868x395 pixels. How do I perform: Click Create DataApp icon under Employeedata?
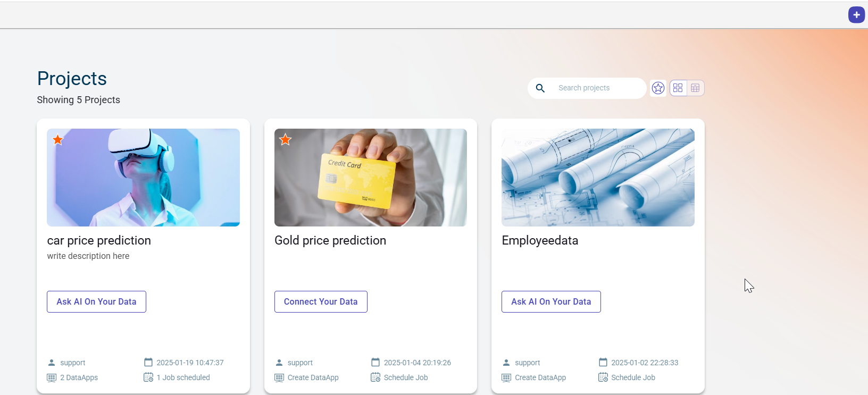click(x=506, y=377)
